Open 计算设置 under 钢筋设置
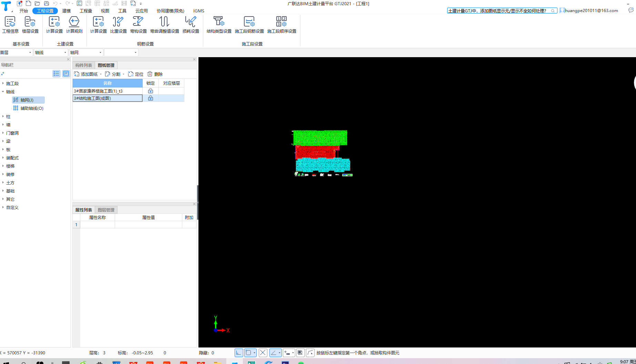The height and width of the screenshot is (364, 636). [99, 25]
